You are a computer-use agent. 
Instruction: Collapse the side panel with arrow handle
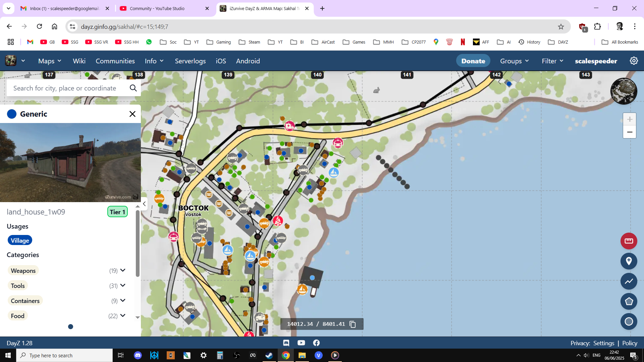pos(144,204)
